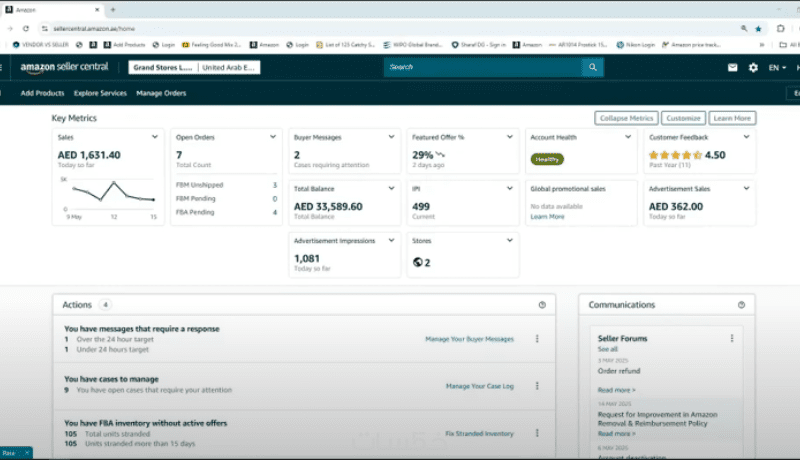This screenshot has width=800, height=460.
Task: Expand the Total Balance card chevron
Action: (391, 188)
